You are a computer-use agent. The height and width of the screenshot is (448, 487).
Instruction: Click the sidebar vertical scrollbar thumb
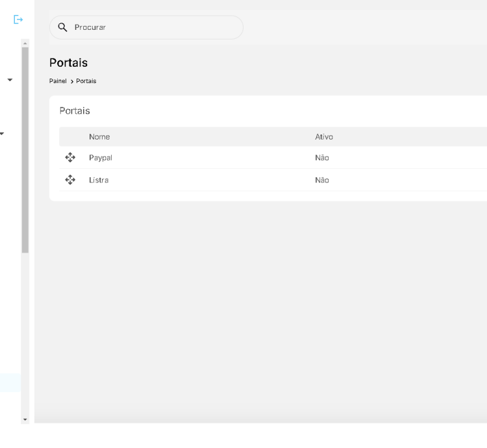pos(25,149)
